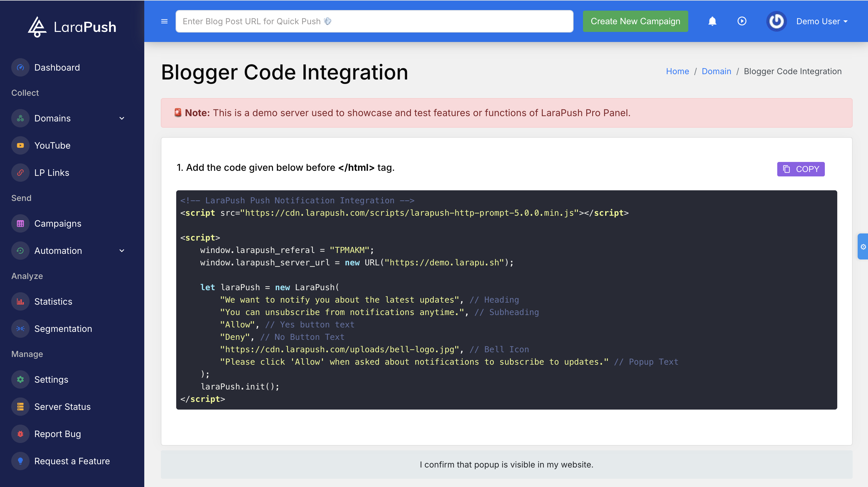This screenshot has width=868, height=487.
Task: Click the Domains sidebar icon
Action: pos(21,118)
